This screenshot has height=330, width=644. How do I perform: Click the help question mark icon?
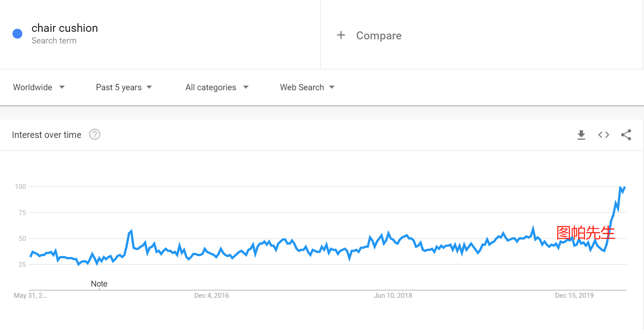[x=94, y=135]
